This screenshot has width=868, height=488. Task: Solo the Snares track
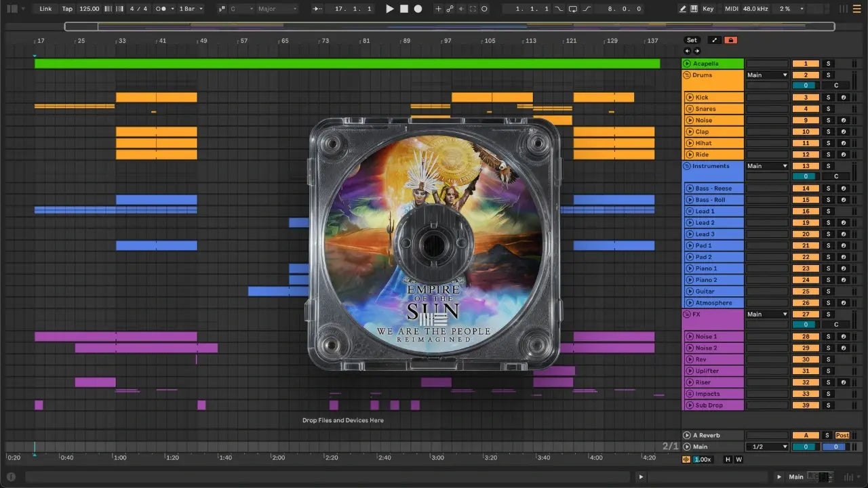tap(828, 109)
